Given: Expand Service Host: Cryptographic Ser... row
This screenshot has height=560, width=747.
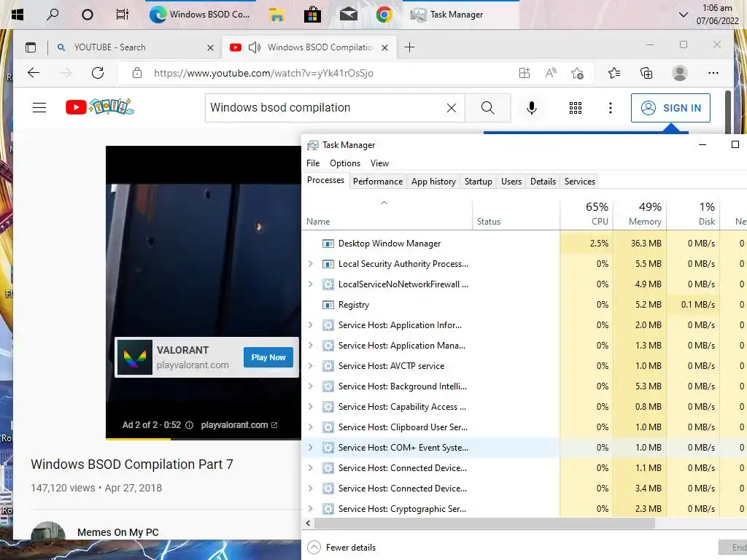Looking at the screenshot, I should (311, 508).
